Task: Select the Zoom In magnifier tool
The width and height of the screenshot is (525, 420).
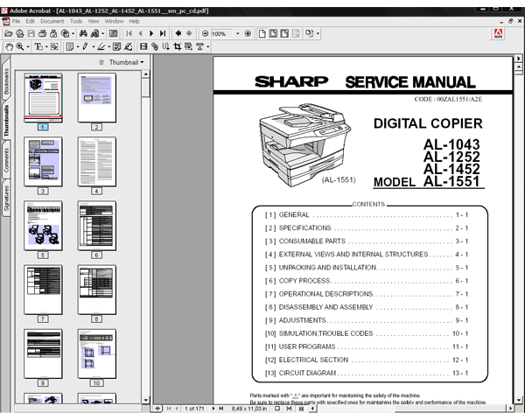Action: (20, 46)
